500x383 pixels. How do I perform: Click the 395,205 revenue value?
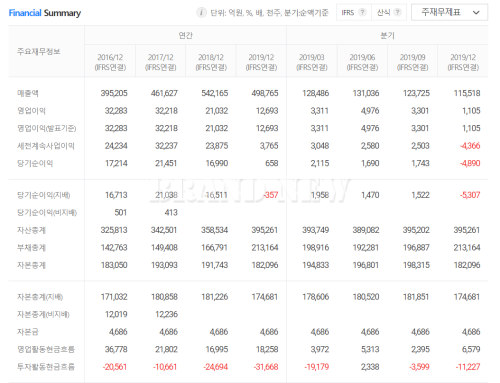pos(114,93)
